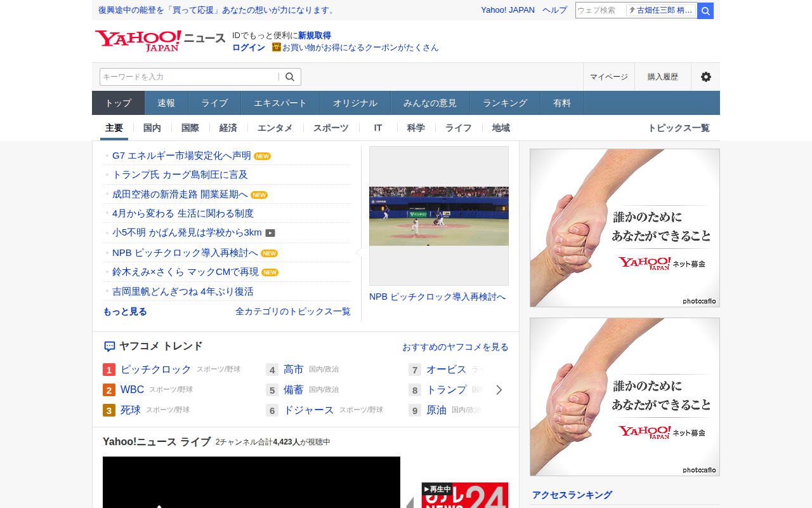Click the baseball game news thumbnail
The width and height of the screenshot is (812, 508).
[439, 216]
